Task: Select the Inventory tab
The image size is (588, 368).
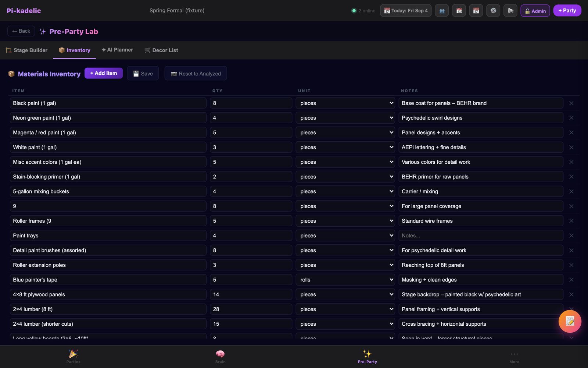Action: click(74, 50)
